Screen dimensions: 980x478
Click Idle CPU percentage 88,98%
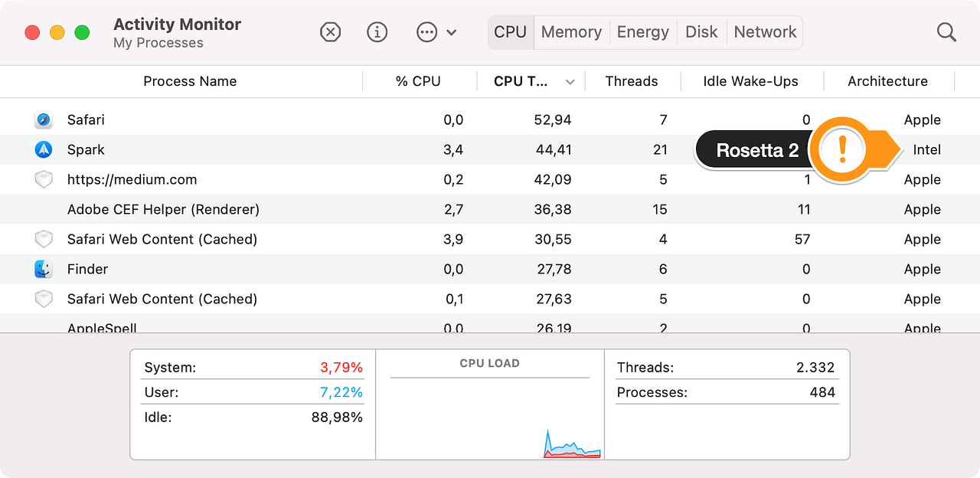pos(338,417)
